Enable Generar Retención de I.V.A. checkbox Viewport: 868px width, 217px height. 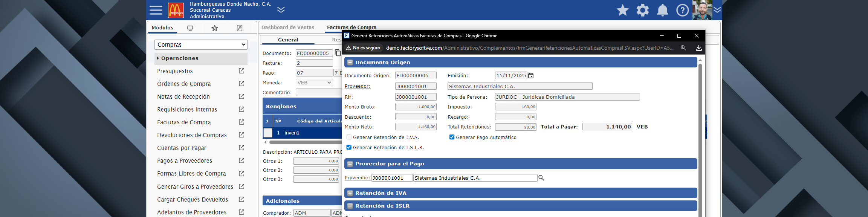click(349, 137)
